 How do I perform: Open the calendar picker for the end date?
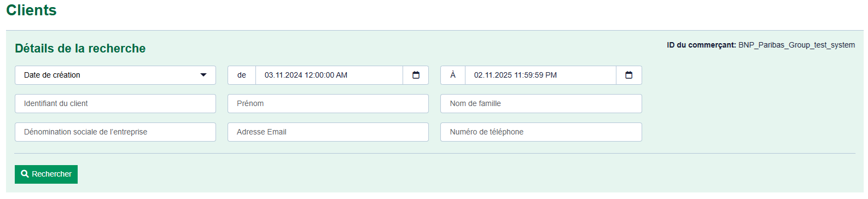tap(628, 75)
